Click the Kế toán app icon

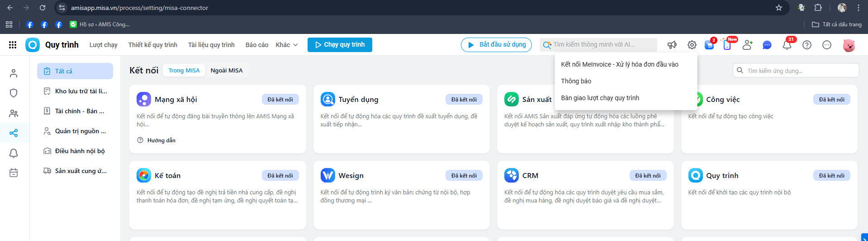[x=144, y=175]
